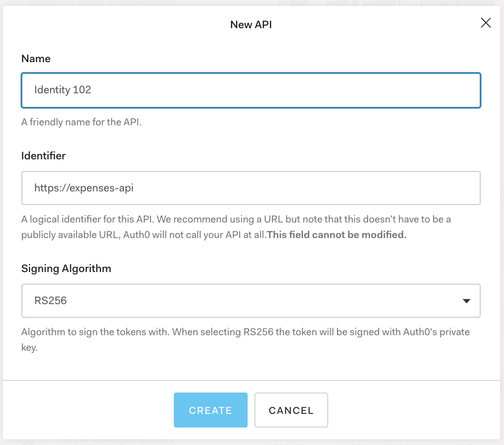The width and height of the screenshot is (504, 445).
Task: Open the Signing Algorithm dropdown
Action: click(x=251, y=301)
